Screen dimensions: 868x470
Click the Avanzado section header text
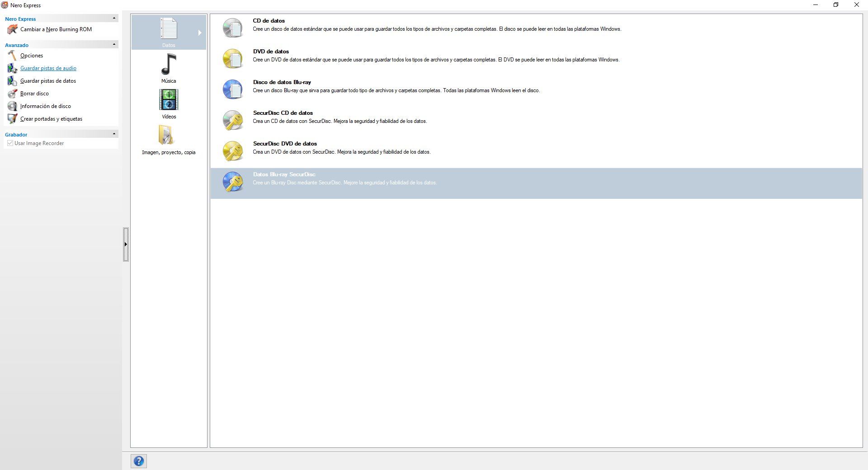click(17, 45)
